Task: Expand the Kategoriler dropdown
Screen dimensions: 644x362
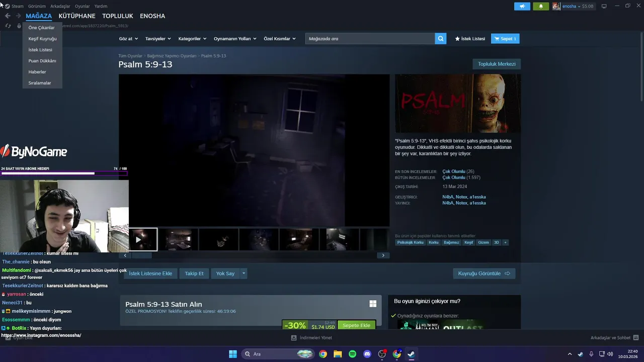Action: [x=193, y=39]
